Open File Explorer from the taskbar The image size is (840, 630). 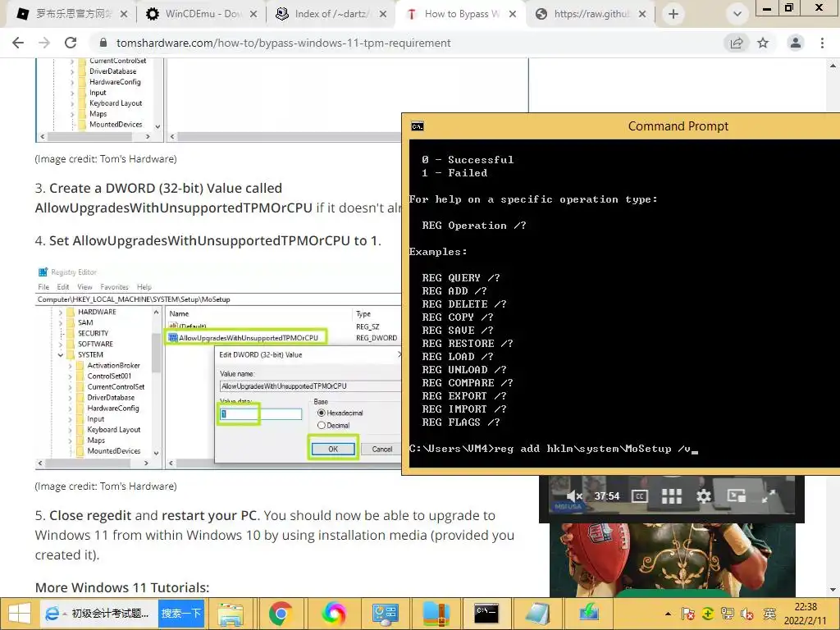point(231,614)
